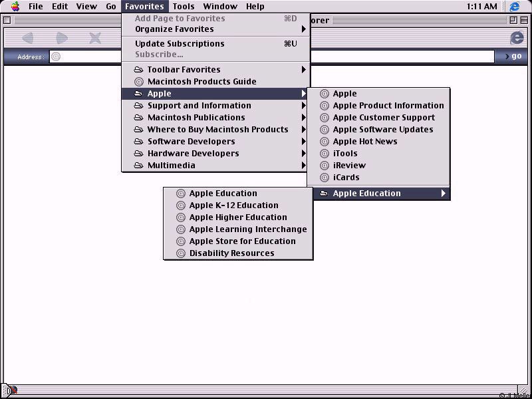The width and height of the screenshot is (532, 399).
Task: Open the Apple Higher Education favorite
Action: pos(238,217)
